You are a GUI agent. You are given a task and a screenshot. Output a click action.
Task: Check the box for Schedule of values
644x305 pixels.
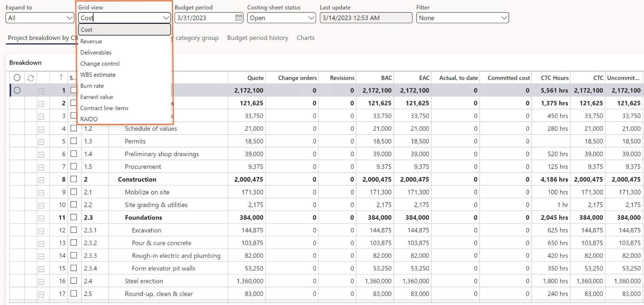(74, 128)
